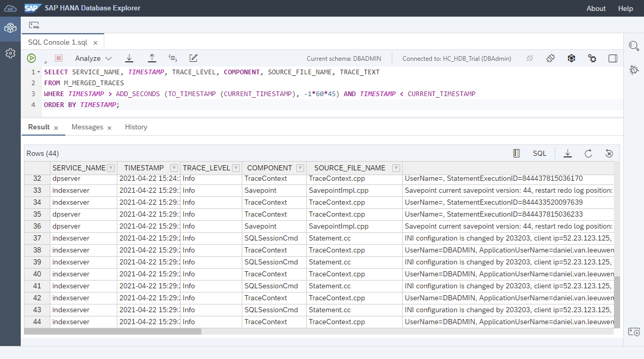Expand the Analyze dropdown menu
Image resolution: width=644 pixels, height=359 pixels.
click(x=93, y=58)
